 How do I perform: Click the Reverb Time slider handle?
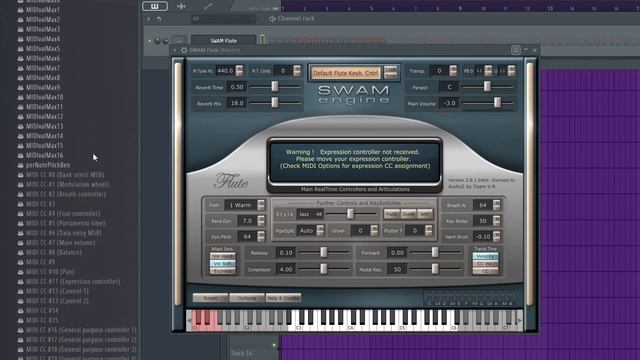[x=275, y=86]
